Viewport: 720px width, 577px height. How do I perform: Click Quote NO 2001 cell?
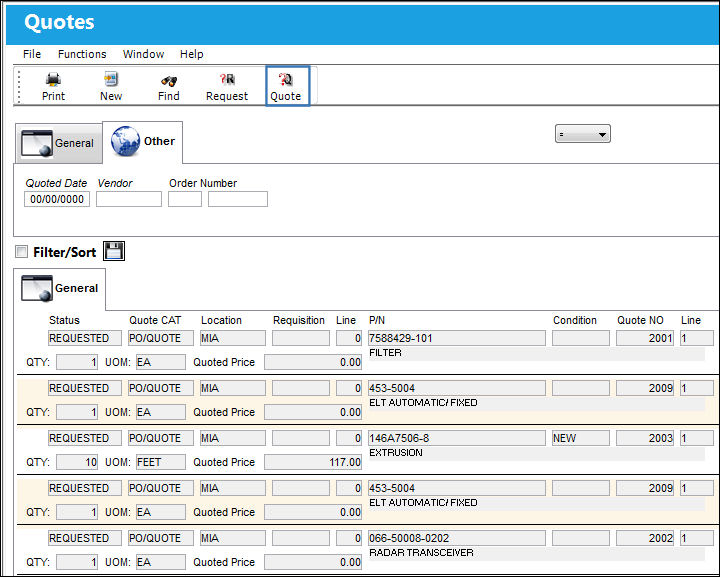[x=645, y=338]
